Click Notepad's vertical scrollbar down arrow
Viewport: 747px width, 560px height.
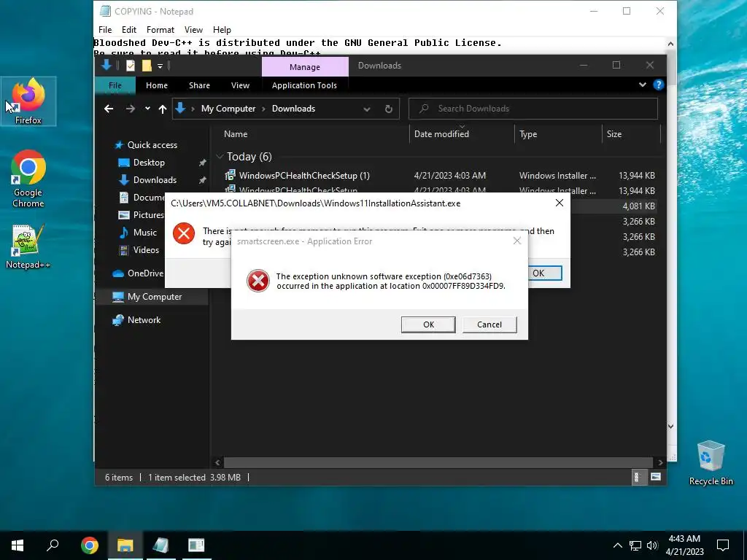(x=670, y=426)
